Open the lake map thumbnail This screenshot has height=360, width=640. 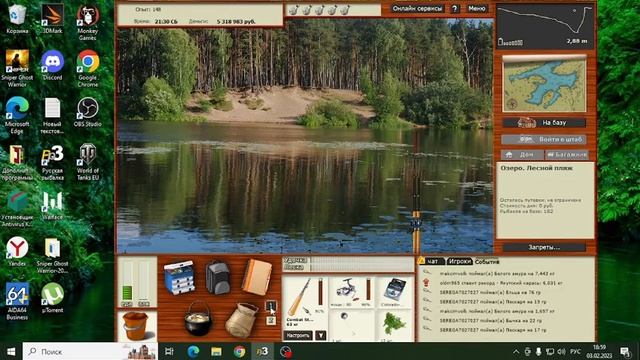pos(544,84)
